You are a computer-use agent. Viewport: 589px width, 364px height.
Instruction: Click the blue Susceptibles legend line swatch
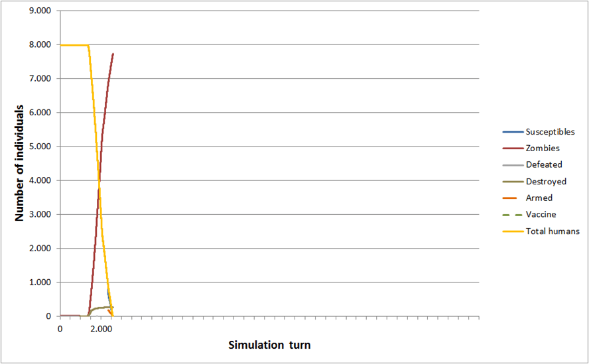pos(511,132)
